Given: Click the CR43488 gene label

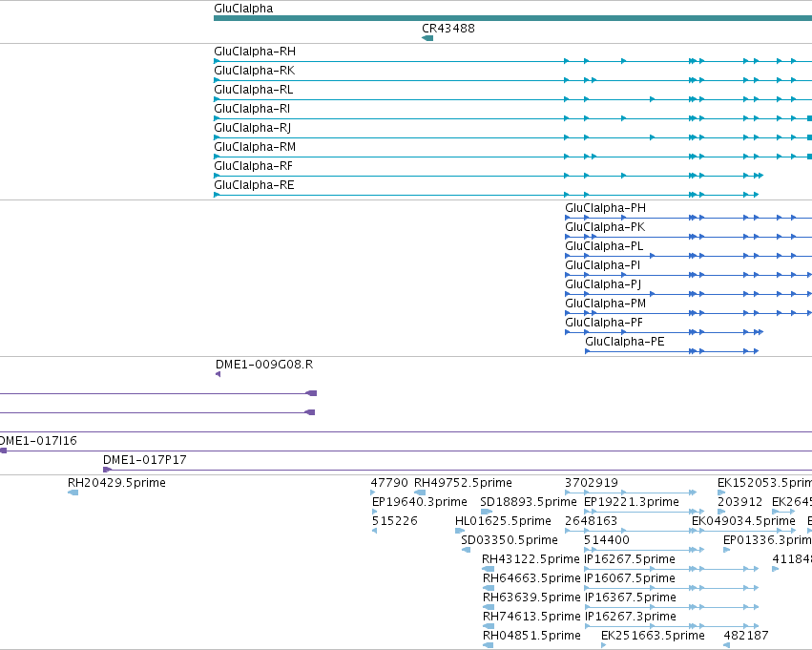Looking at the screenshot, I should [x=448, y=29].
